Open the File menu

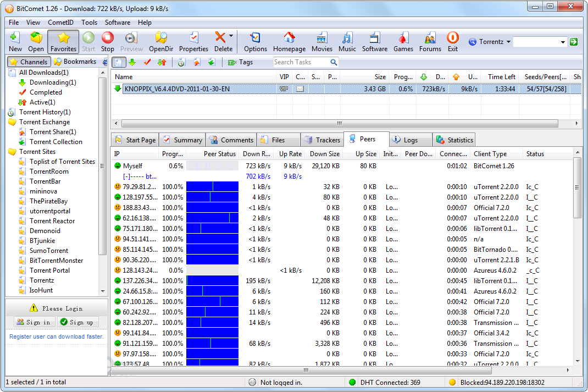coord(14,23)
